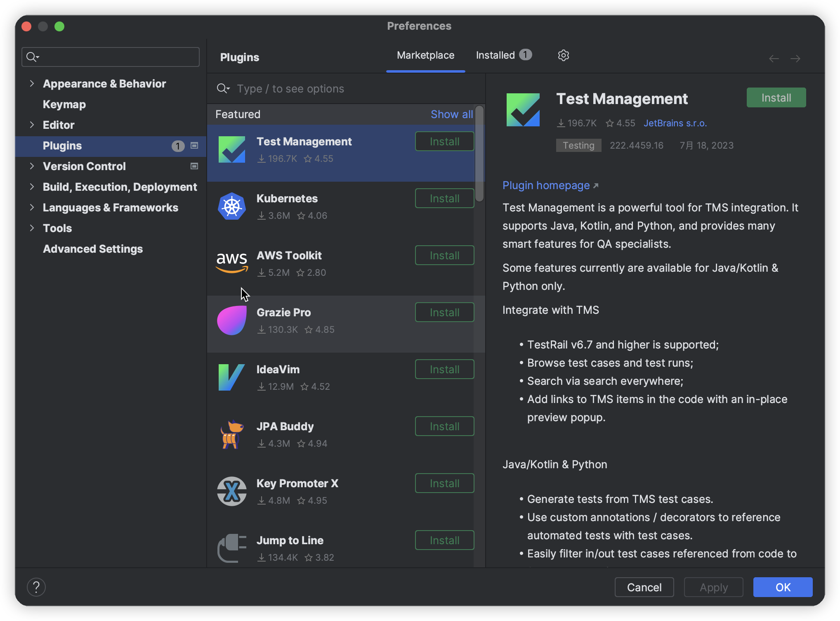This screenshot has height=621, width=840.
Task: Click the Kubernetes plugin icon
Action: [232, 206]
